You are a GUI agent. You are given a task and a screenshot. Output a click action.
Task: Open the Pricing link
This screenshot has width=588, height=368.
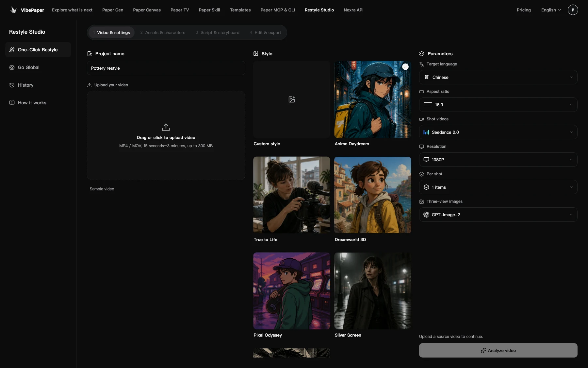(524, 10)
